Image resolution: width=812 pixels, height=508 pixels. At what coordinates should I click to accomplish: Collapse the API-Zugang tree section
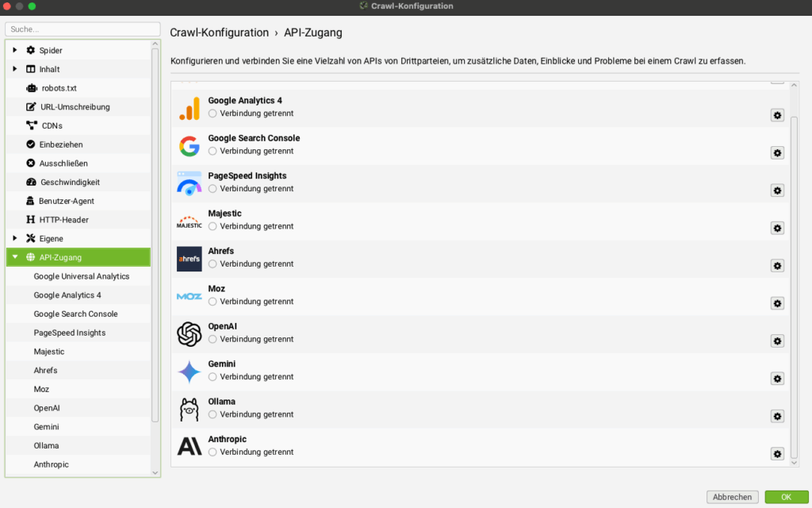pyautogui.click(x=14, y=257)
